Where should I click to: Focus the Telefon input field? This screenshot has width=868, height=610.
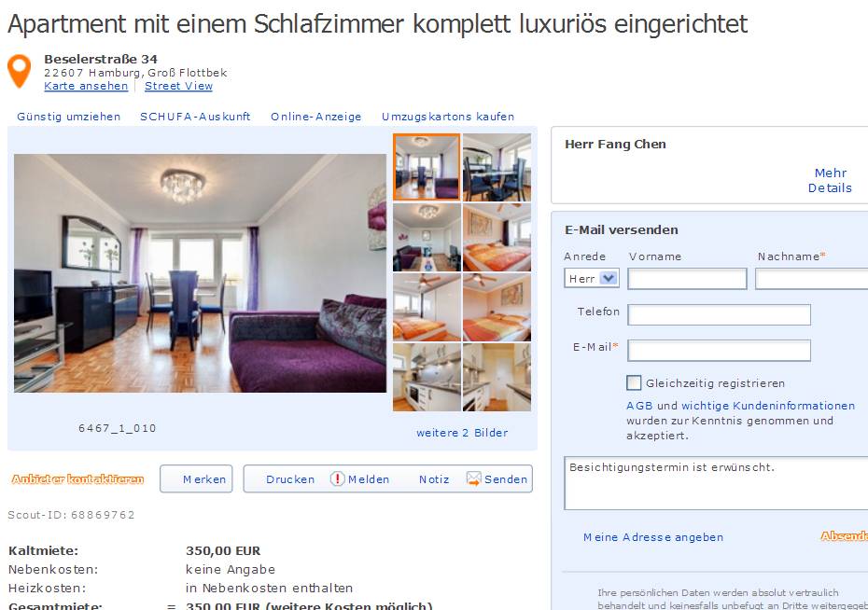tap(719, 314)
